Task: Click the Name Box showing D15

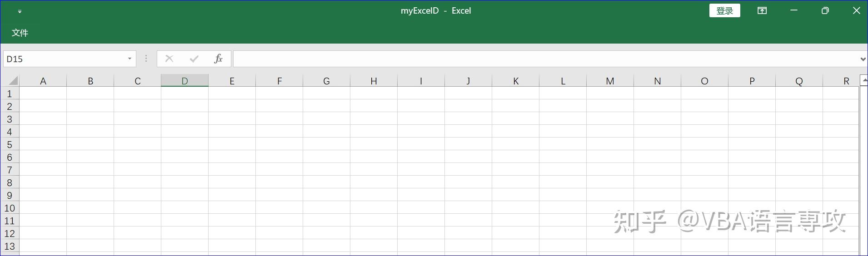Action: 64,59
